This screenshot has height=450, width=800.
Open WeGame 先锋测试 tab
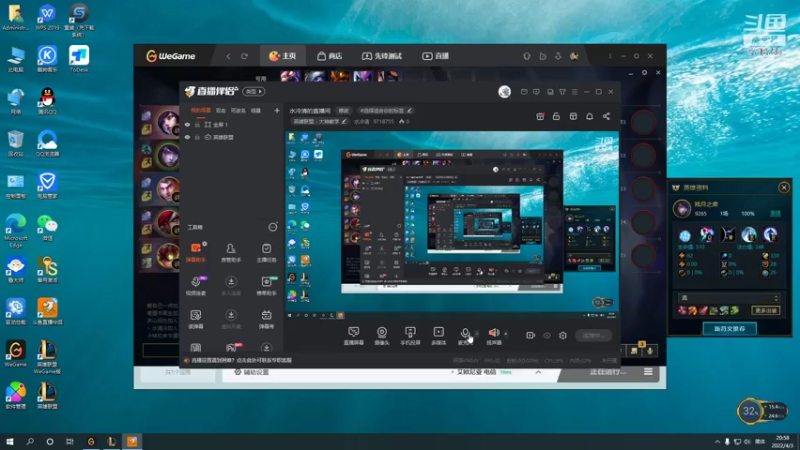point(382,56)
